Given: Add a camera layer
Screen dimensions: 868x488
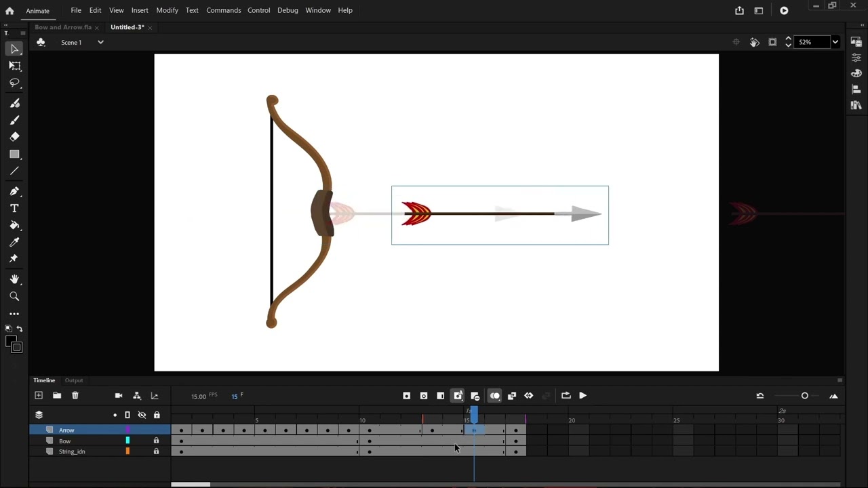Looking at the screenshot, I should pyautogui.click(x=119, y=396).
